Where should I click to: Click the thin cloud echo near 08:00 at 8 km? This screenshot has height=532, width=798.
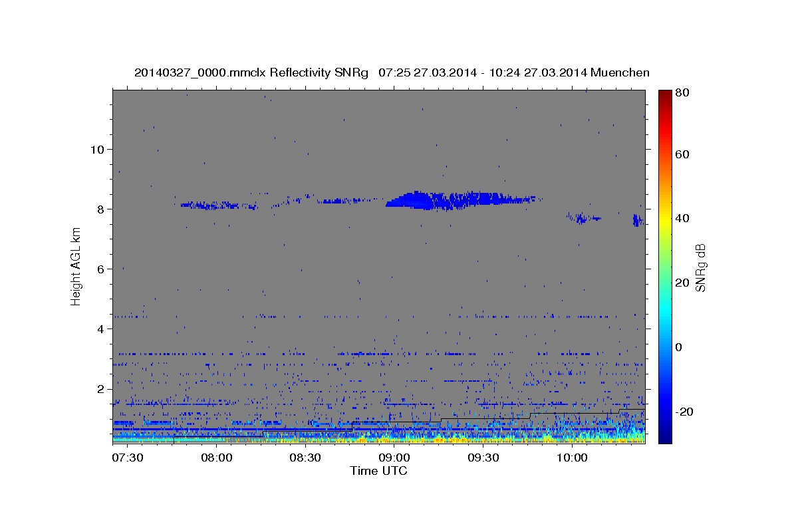pyautogui.click(x=219, y=205)
